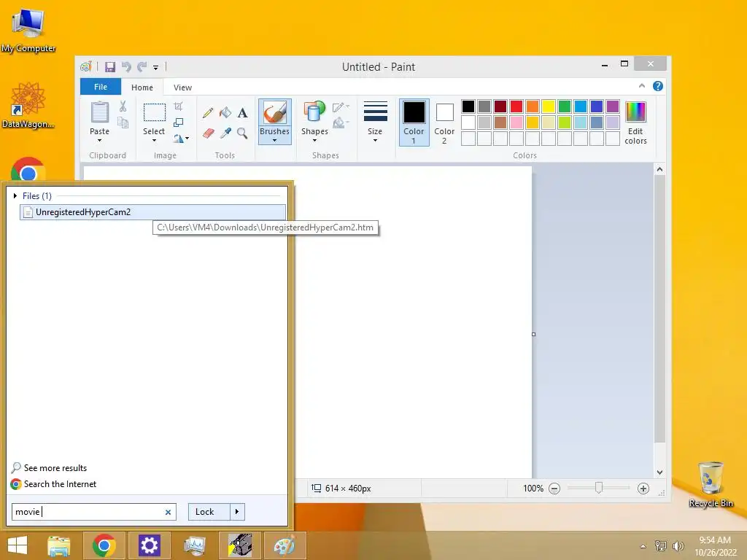
Task: Open the Lock button arrow menu
Action: pos(237,512)
